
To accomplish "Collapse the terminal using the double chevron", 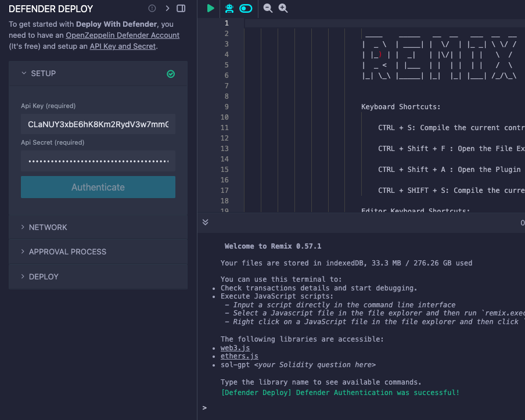I will coord(205,222).
